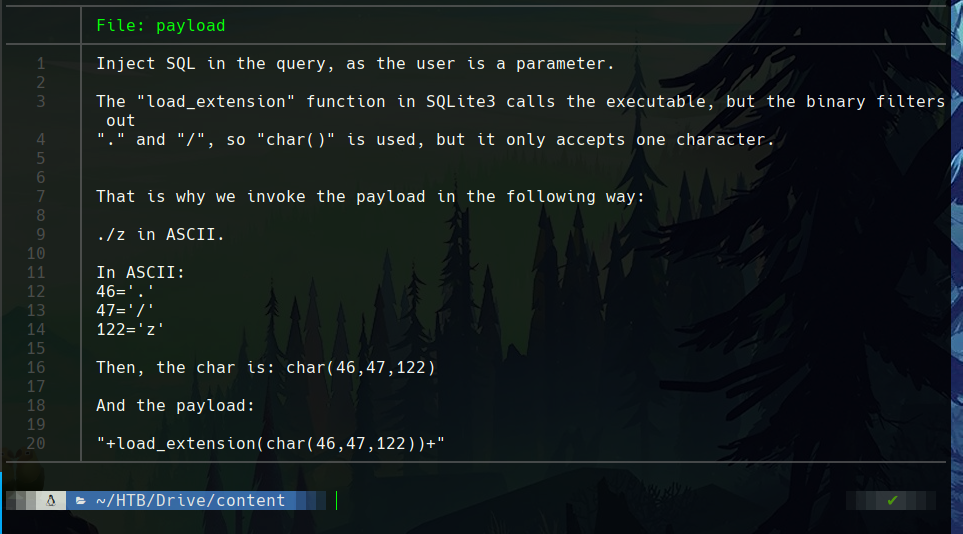The image size is (963, 534).
Task: Click the "And the payload:" line
Action: [176, 406]
